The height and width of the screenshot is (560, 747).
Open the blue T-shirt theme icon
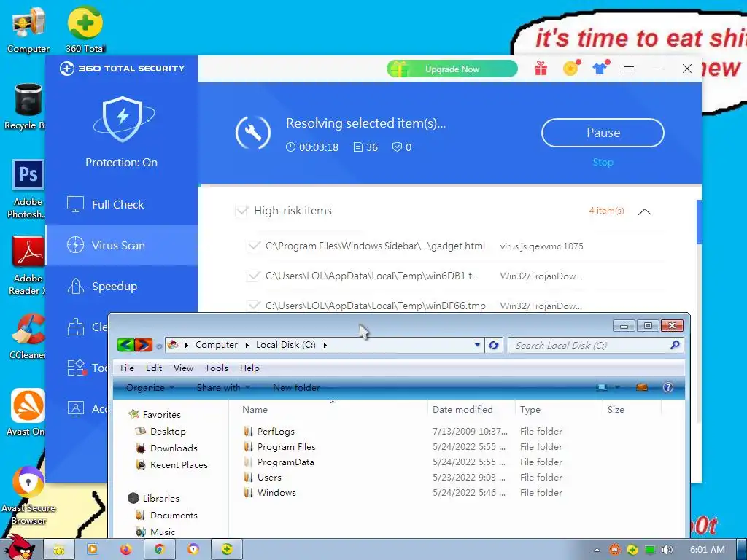600,69
